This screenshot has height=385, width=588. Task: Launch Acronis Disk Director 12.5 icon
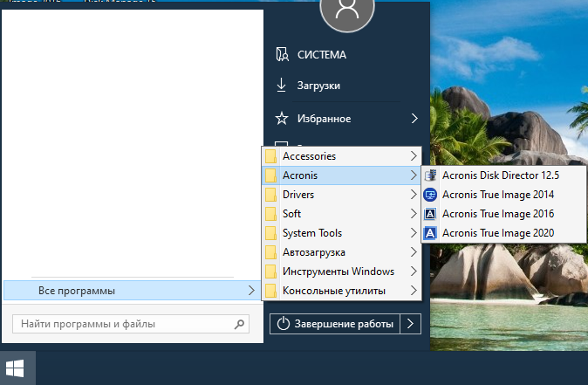pos(430,175)
